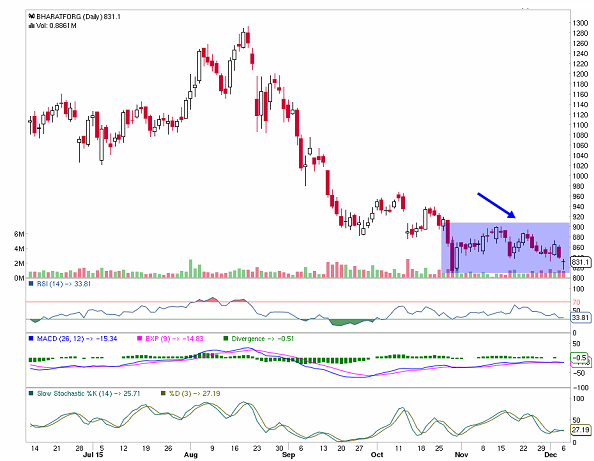Click the 6M volume axis label
The height and width of the screenshot is (461, 594).
[19, 234]
